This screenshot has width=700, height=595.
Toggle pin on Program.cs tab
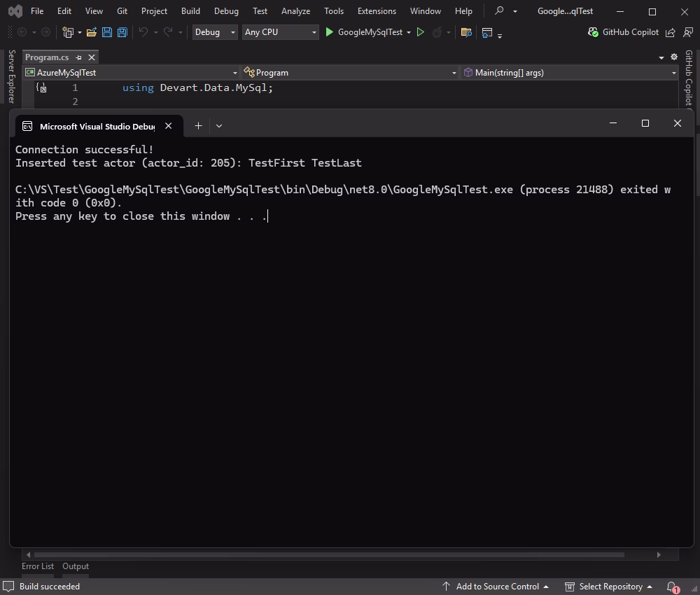79,57
